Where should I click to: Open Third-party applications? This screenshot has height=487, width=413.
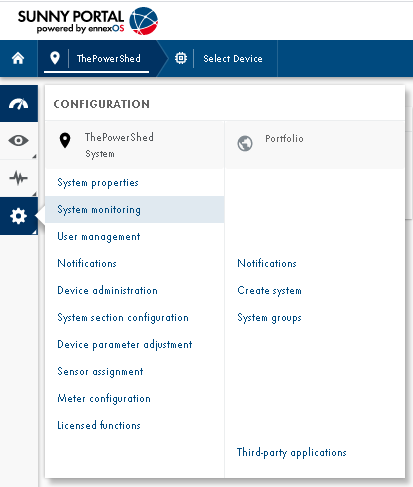pos(292,453)
